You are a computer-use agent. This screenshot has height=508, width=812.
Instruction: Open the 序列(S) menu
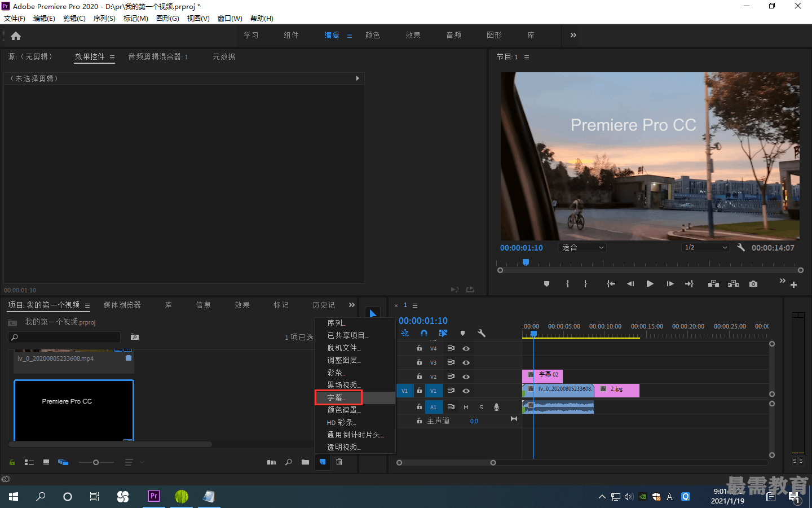(x=104, y=18)
